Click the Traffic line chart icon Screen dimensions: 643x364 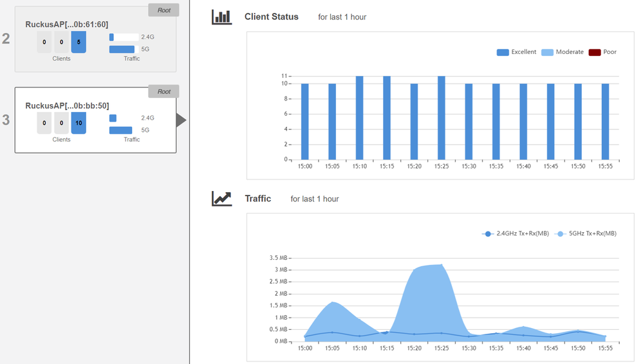click(x=221, y=199)
